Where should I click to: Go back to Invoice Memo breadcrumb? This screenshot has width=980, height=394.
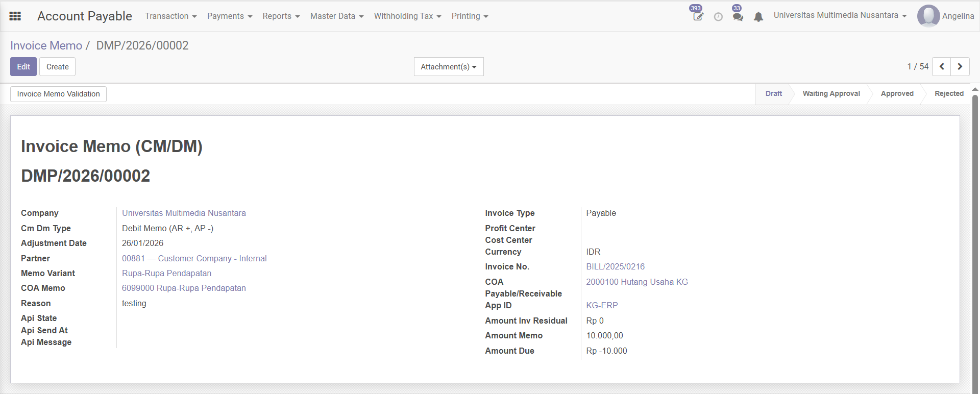point(46,45)
